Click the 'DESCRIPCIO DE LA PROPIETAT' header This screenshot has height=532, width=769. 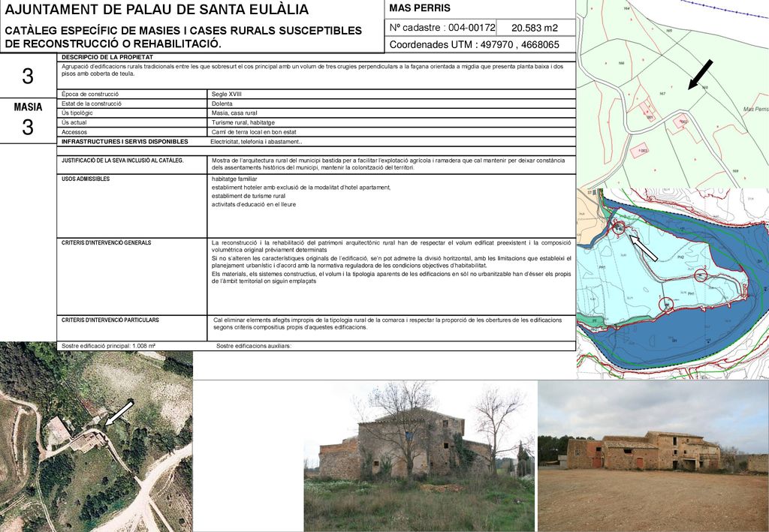[107, 57]
